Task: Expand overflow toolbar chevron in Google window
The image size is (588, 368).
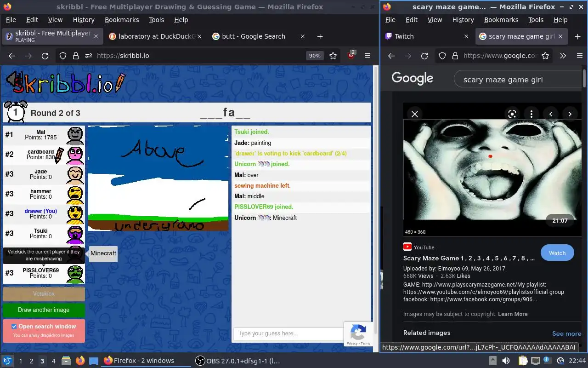Action: point(563,56)
